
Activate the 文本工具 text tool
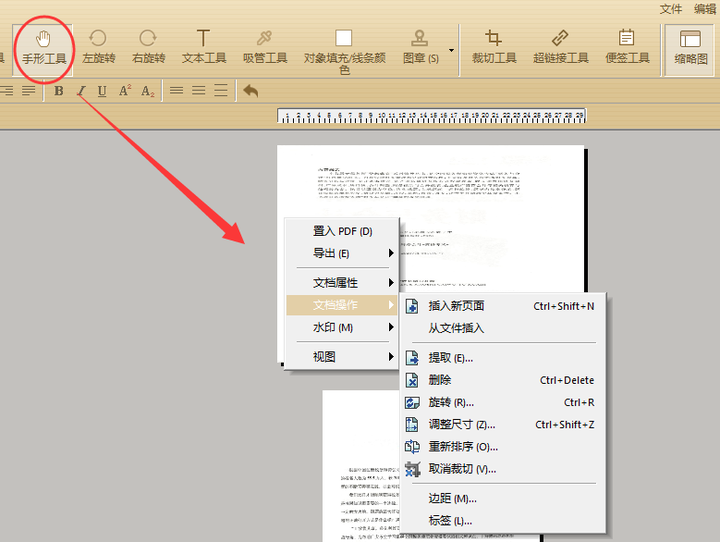[x=203, y=47]
